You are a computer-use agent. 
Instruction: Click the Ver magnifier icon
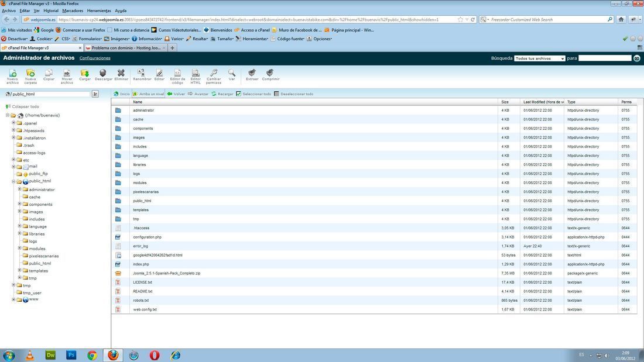[x=232, y=75]
